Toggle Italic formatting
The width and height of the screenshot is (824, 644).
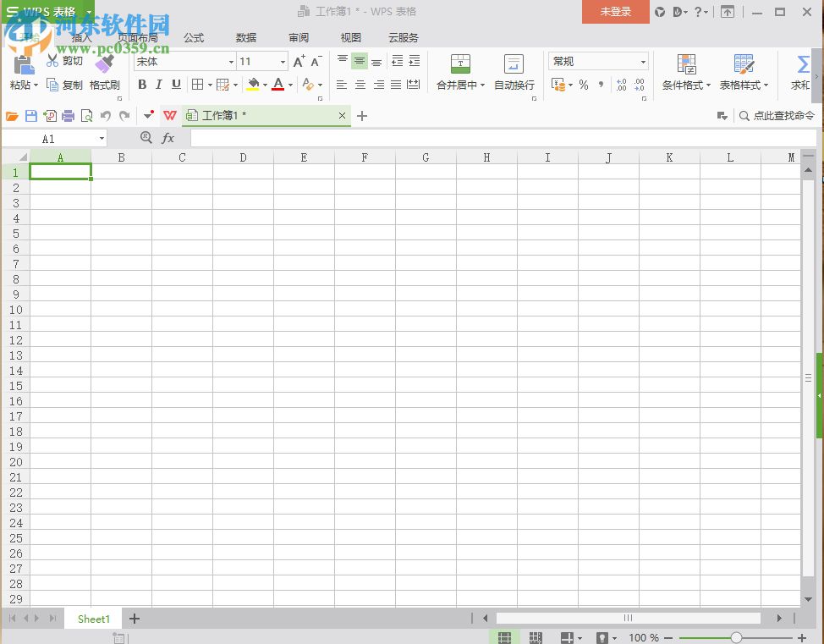[159, 85]
